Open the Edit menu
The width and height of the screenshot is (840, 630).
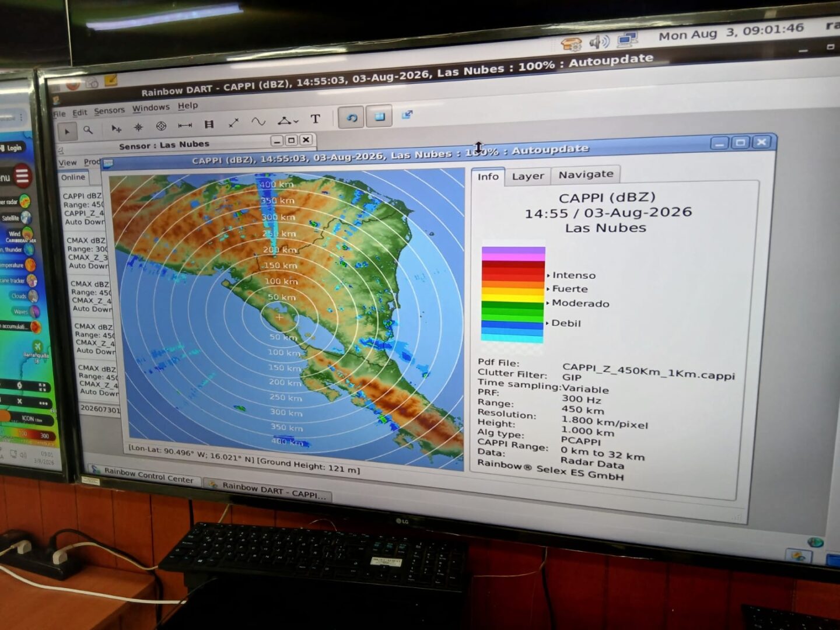pyautogui.click(x=79, y=112)
